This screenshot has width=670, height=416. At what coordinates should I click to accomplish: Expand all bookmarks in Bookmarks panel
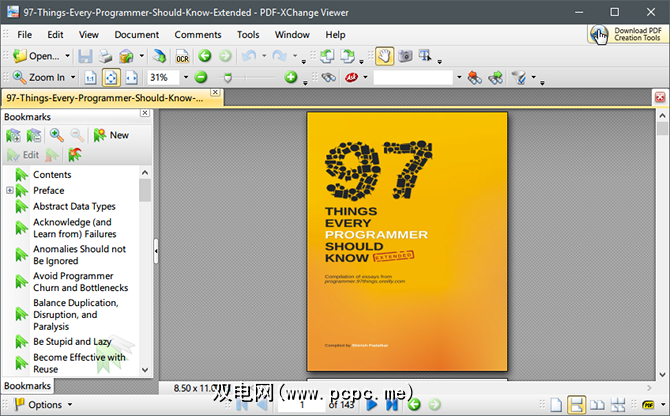[13, 135]
